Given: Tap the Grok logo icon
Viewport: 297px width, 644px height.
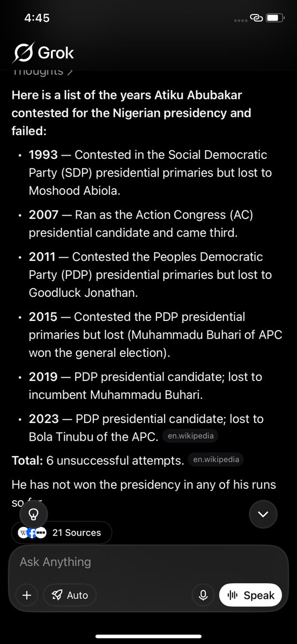Looking at the screenshot, I should pyautogui.click(x=23, y=53).
